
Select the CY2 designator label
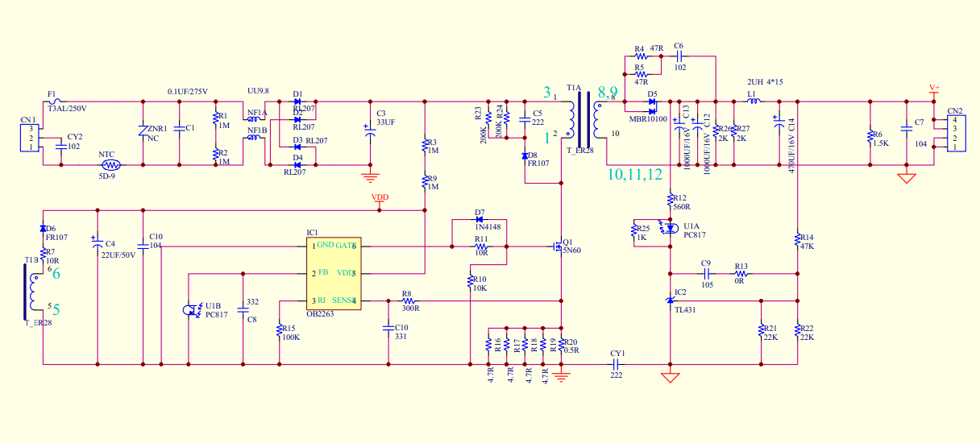coord(74,137)
